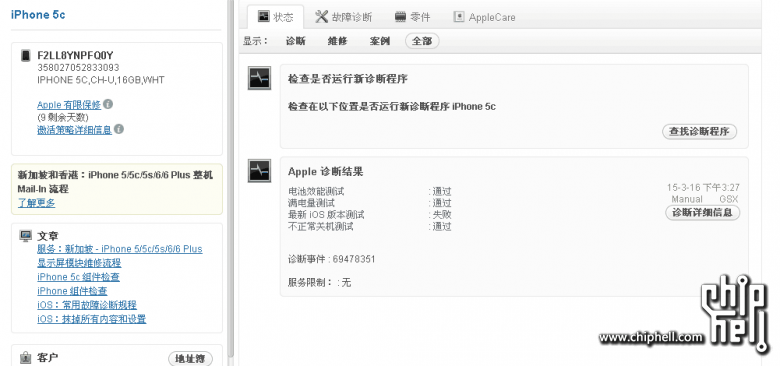Click the phone icon beside serial number
Viewport: 780px width, 366px height.
25,56
